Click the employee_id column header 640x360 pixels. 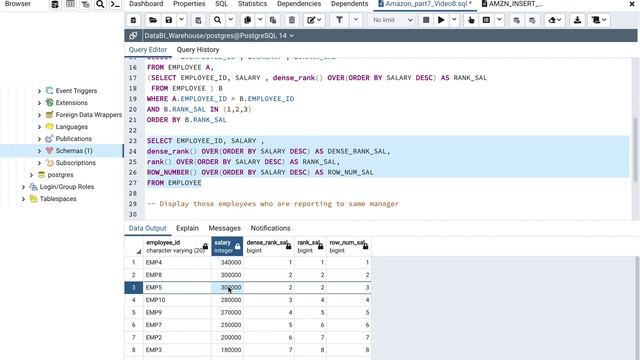point(177,246)
